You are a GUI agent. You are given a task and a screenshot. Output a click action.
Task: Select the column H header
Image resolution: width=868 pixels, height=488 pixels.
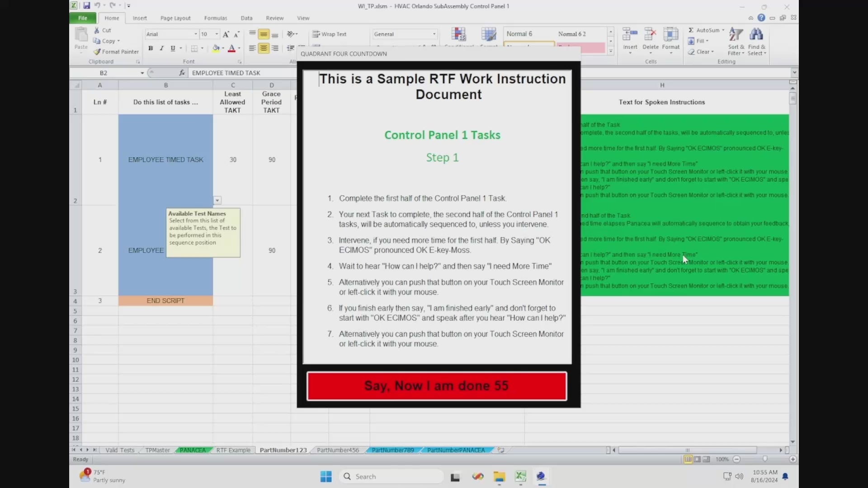[662, 85]
